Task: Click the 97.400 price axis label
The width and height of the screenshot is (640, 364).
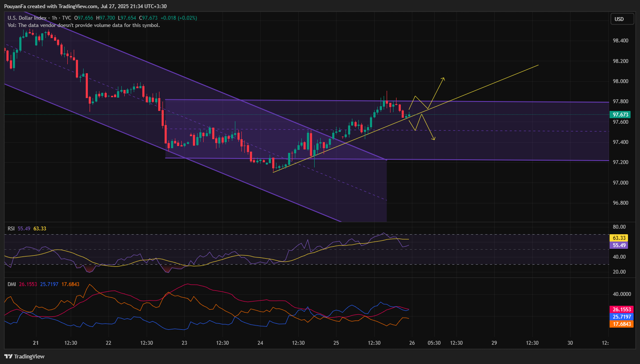Action: (x=620, y=142)
